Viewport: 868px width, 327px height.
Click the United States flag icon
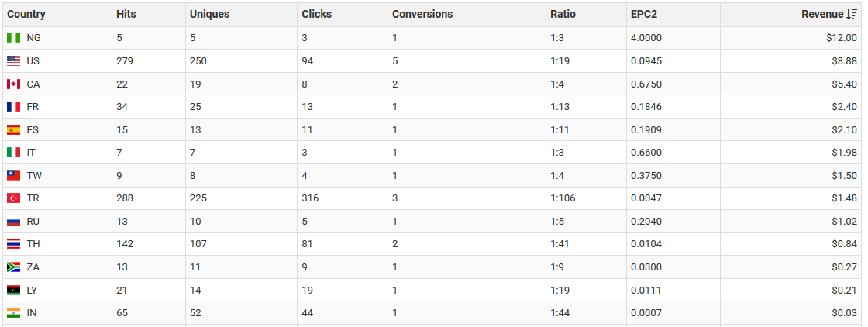point(13,61)
